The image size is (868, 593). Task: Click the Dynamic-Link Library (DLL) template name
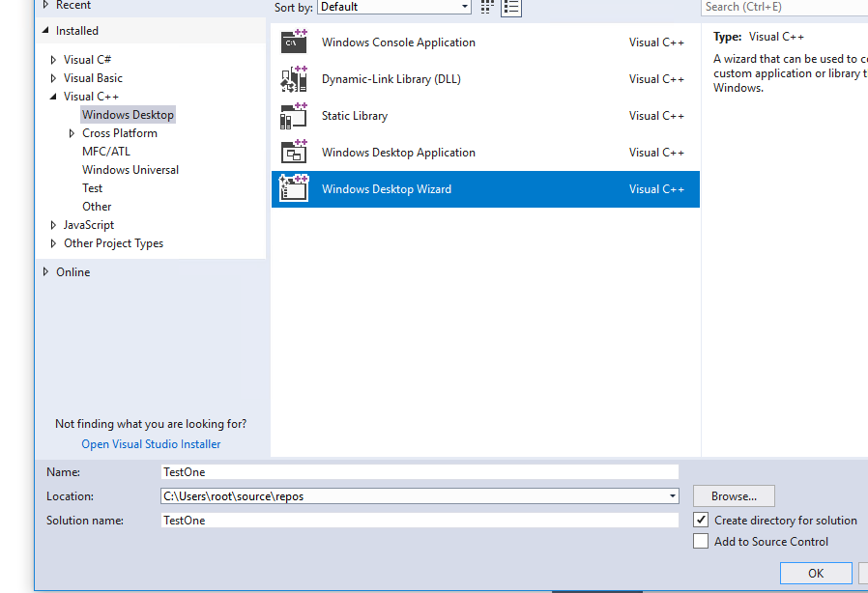pos(391,79)
